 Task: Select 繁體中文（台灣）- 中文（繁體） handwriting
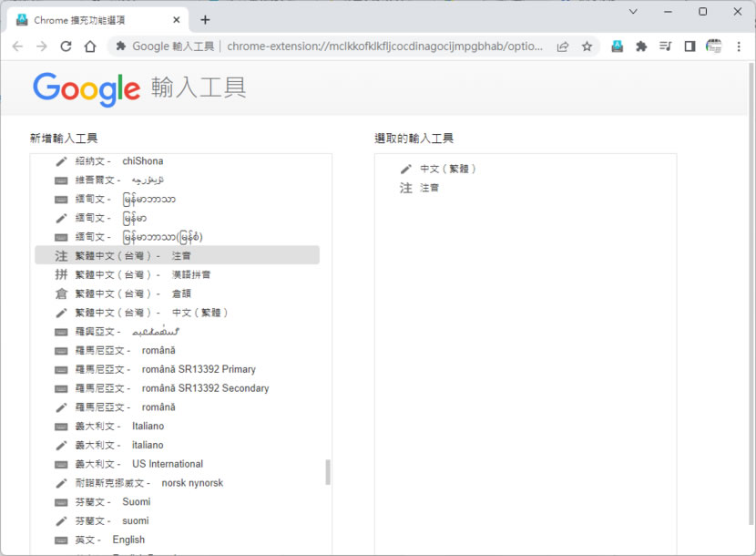tap(178, 313)
